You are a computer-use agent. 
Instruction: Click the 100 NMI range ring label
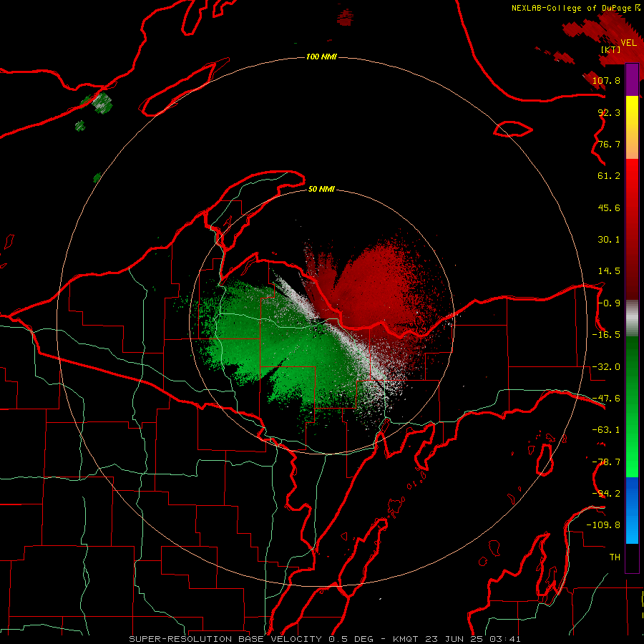(x=321, y=57)
